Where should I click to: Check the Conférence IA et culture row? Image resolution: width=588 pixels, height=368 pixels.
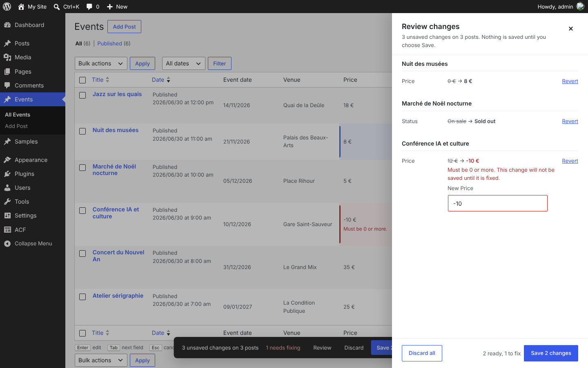[82, 211]
